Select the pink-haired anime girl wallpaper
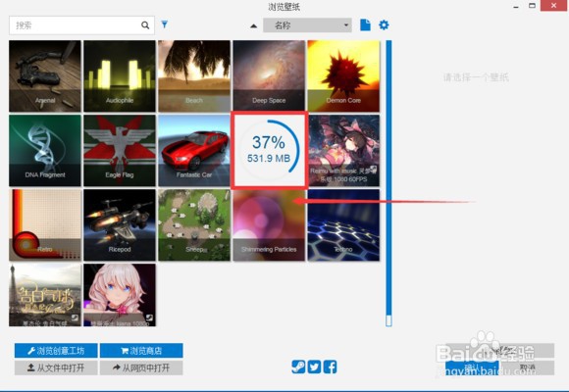This screenshot has width=569, height=392. point(120,295)
